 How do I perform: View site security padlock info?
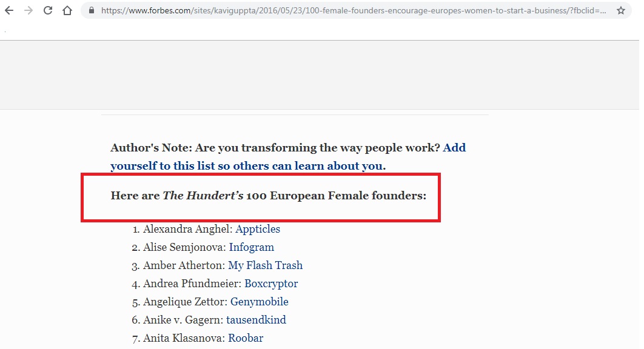point(92,10)
